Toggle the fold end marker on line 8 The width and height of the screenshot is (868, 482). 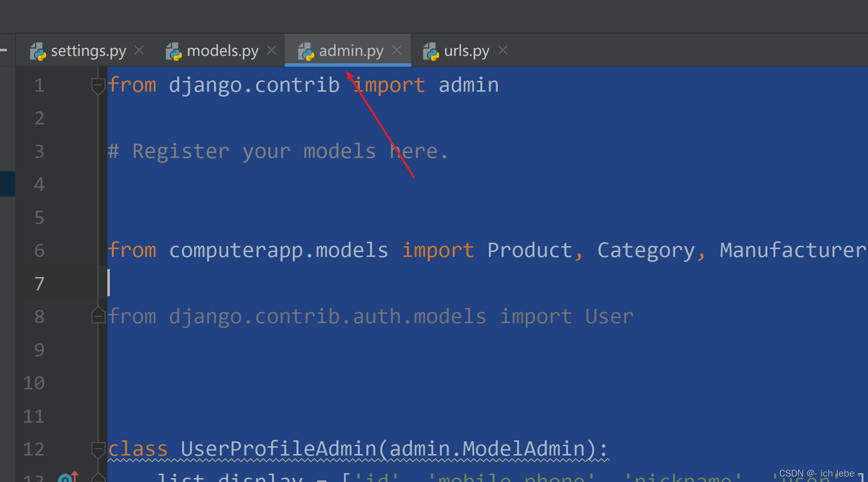tap(98, 315)
